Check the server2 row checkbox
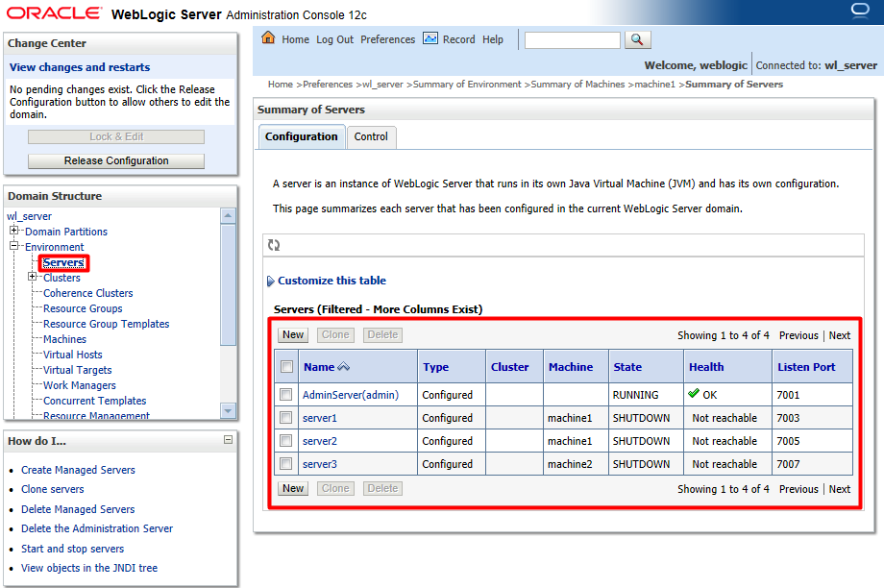This screenshot has width=884, height=588. 286,441
